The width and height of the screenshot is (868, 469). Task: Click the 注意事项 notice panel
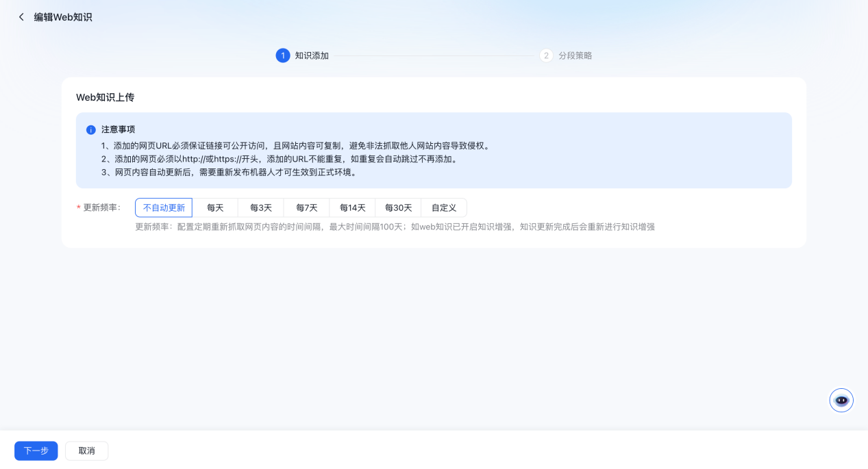tap(433, 151)
